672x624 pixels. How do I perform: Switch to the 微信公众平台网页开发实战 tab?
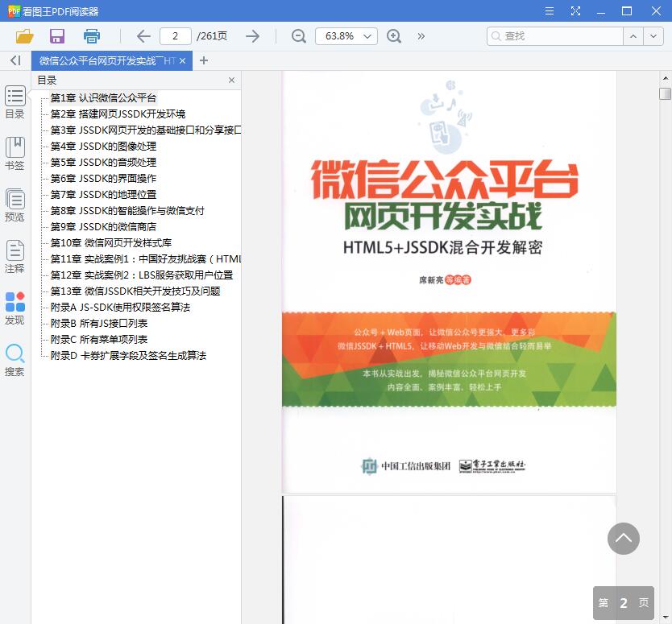coord(109,60)
